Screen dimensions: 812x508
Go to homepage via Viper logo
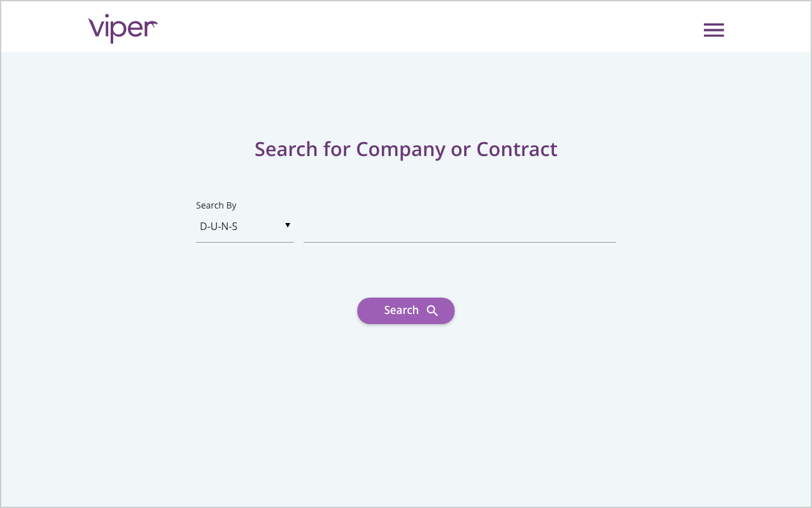pyautogui.click(x=123, y=28)
